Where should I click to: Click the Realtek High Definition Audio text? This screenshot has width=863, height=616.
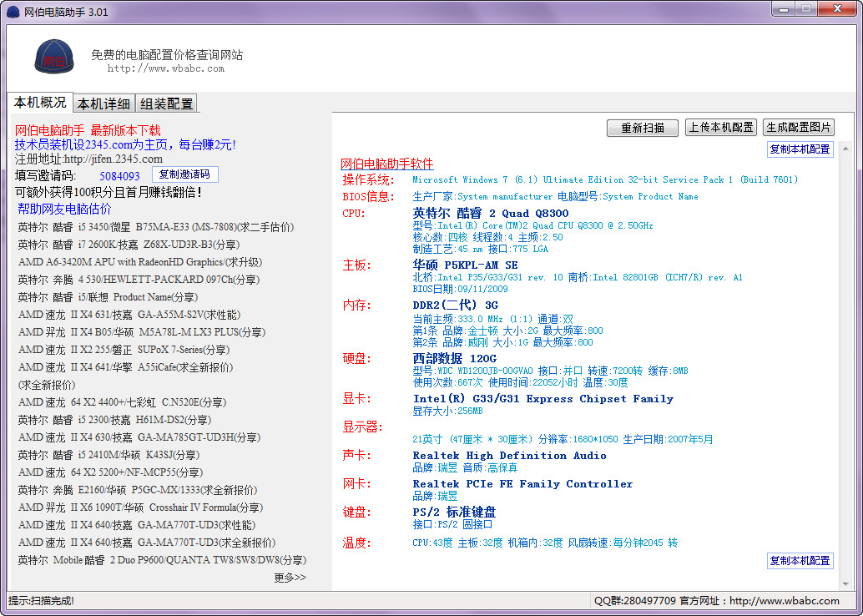[x=510, y=456]
